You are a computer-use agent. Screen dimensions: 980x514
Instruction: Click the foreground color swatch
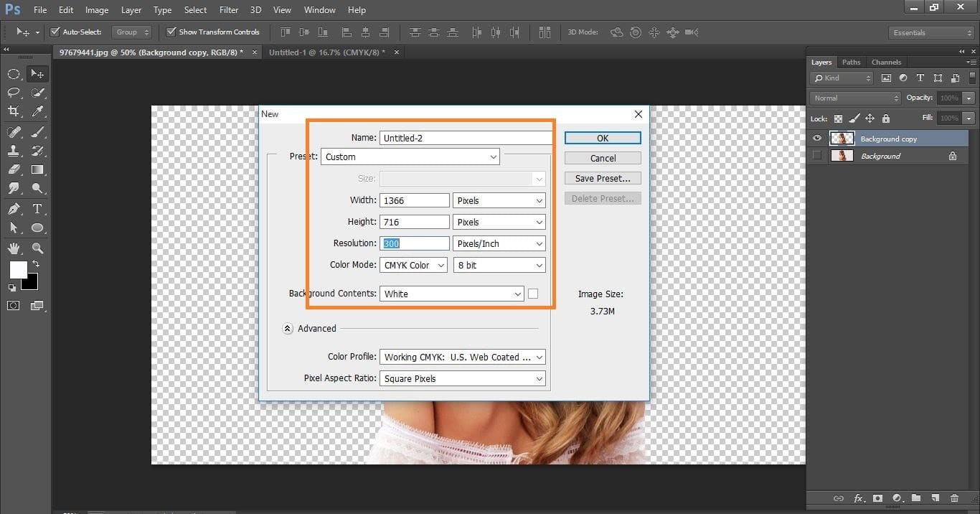[18, 271]
